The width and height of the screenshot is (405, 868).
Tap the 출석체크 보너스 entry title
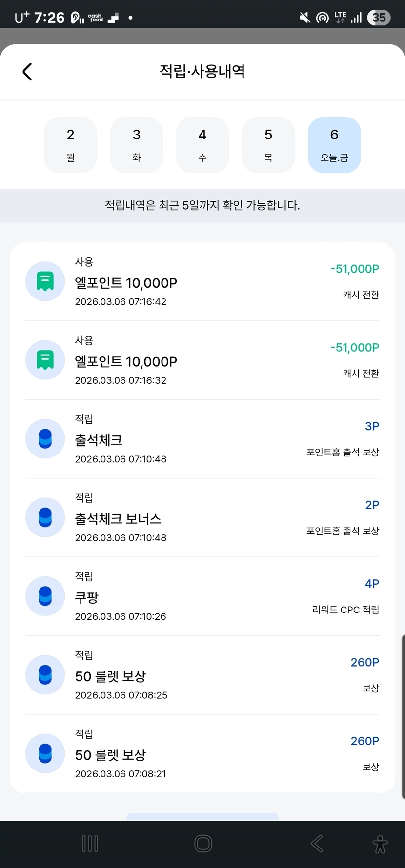(x=118, y=519)
